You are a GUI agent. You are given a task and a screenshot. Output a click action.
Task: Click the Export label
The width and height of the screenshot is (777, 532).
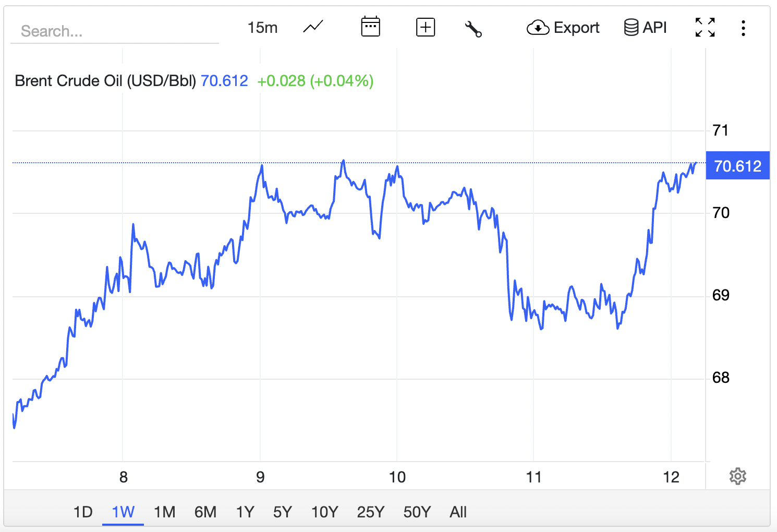[577, 28]
